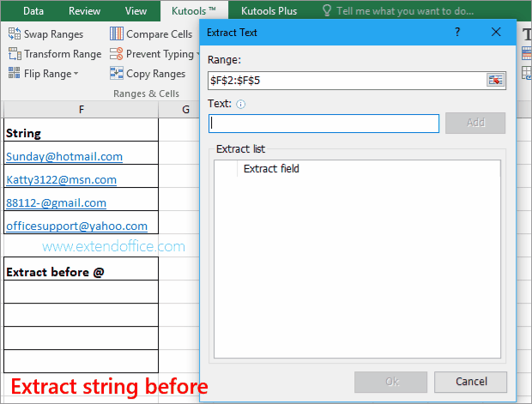Click the help question mark in Extract Text dialog
Image resolution: width=532 pixels, height=404 pixels.
tap(457, 32)
